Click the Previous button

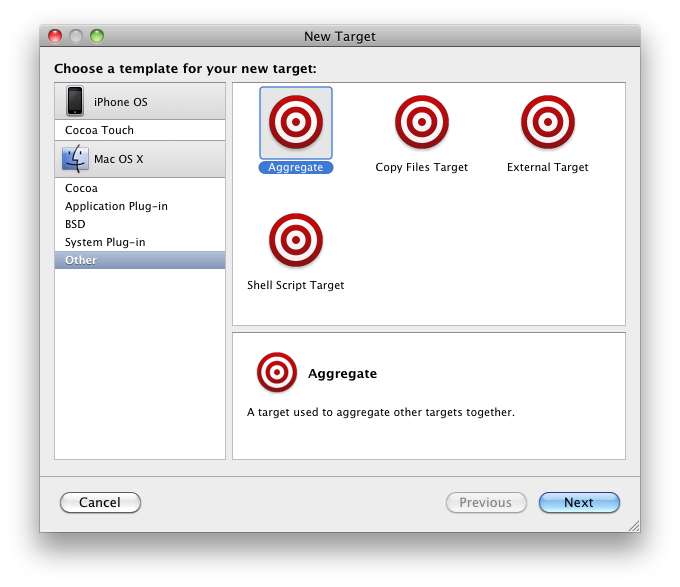[485, 503]
